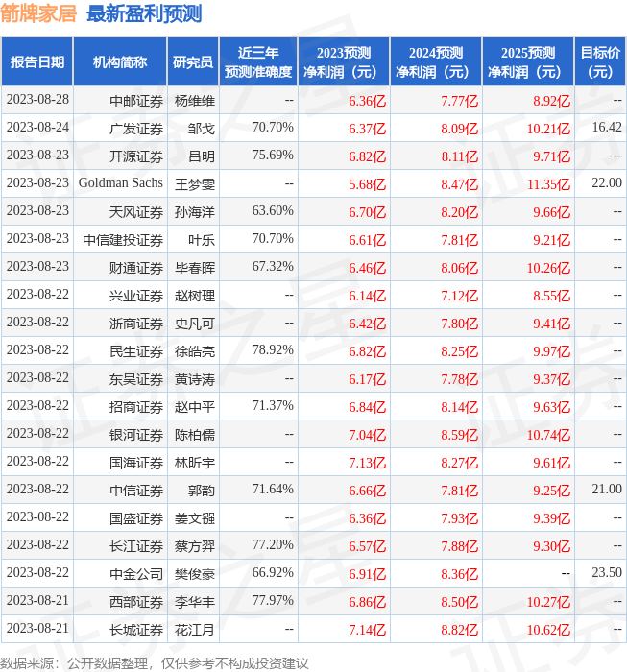The image size is (627, 672).
Task: Click accuracy value 71.37%
Action: [x=273, y=405]
